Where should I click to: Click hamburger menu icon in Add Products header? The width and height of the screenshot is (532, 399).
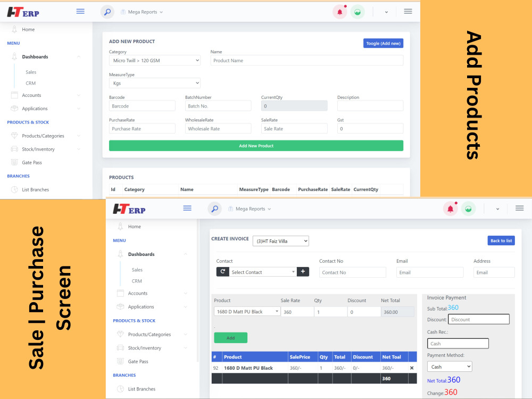(x=80, y=12)
